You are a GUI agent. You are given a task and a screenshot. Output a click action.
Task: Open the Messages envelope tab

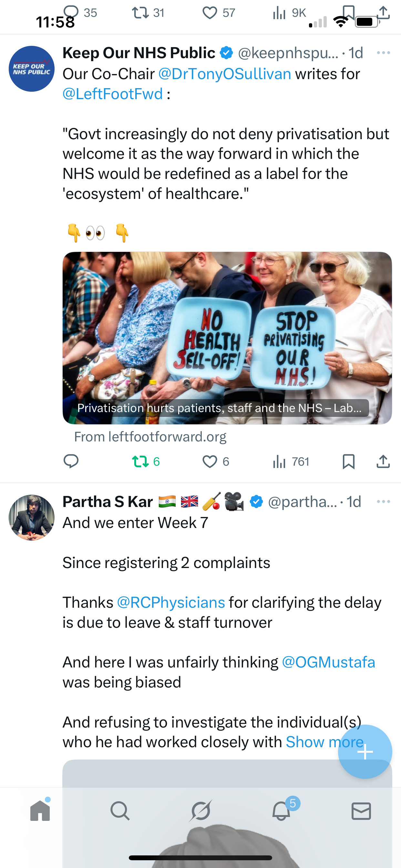pyautogui.click(x=361, y=811)
